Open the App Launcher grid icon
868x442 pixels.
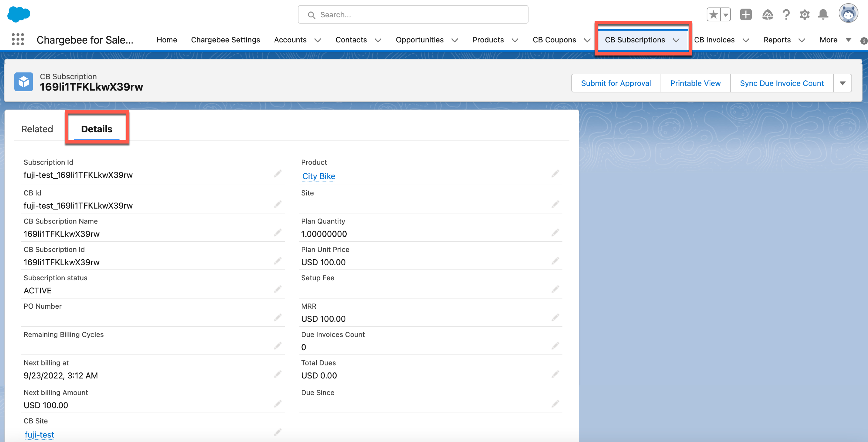18,40
